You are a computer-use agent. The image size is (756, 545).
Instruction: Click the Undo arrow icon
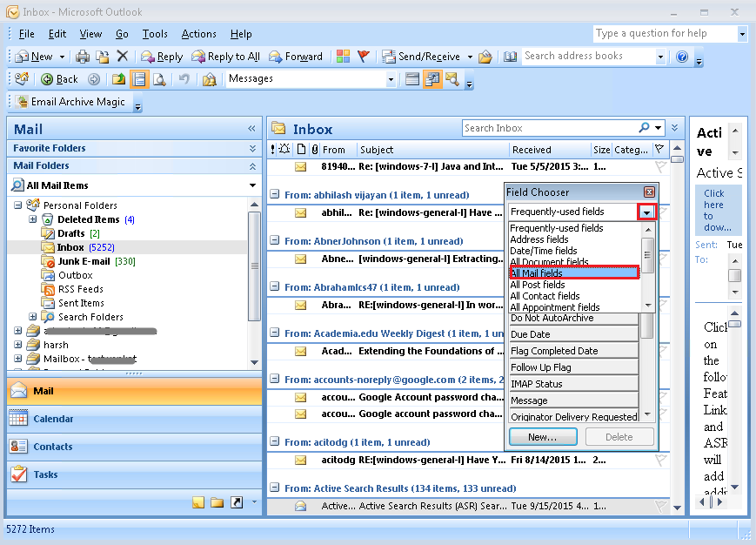coord(184,79)
